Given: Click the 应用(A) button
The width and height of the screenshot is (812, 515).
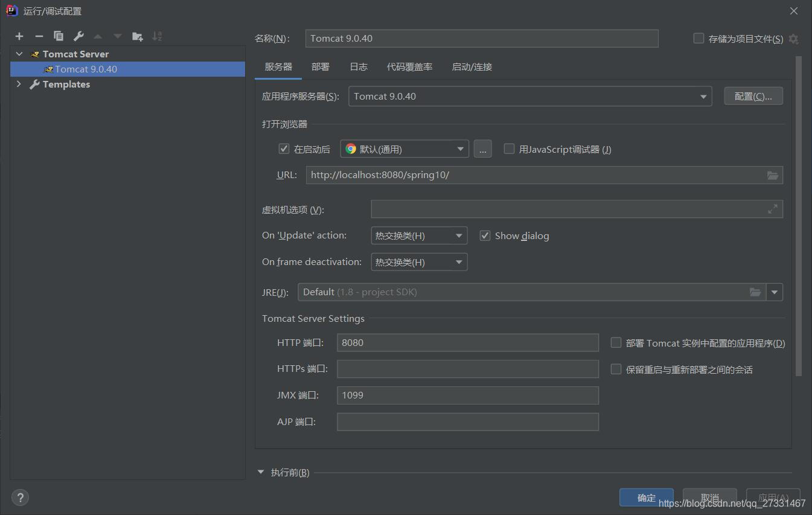Looking at the screenshot, I should pyautogui.click(x=773, y=497).
